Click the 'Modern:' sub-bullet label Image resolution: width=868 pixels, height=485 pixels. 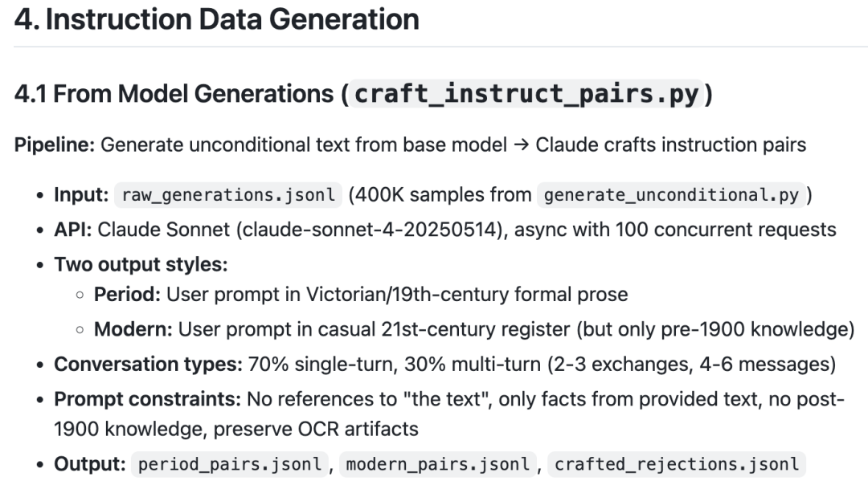tap(133, 329)
